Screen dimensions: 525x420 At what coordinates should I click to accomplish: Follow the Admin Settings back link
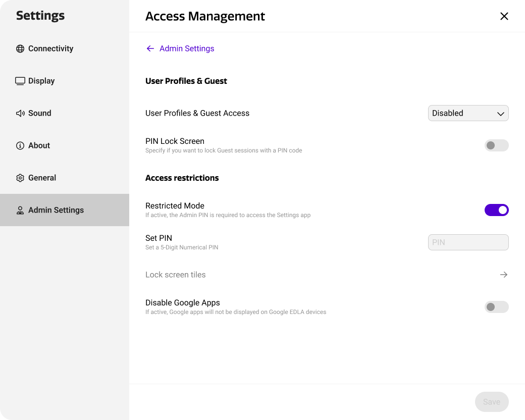(x=187, y=48)
